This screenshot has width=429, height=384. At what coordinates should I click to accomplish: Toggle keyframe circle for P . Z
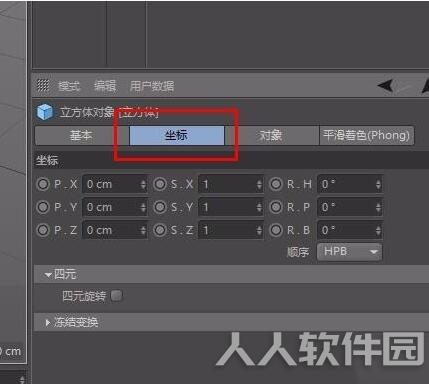click(43, 230)
